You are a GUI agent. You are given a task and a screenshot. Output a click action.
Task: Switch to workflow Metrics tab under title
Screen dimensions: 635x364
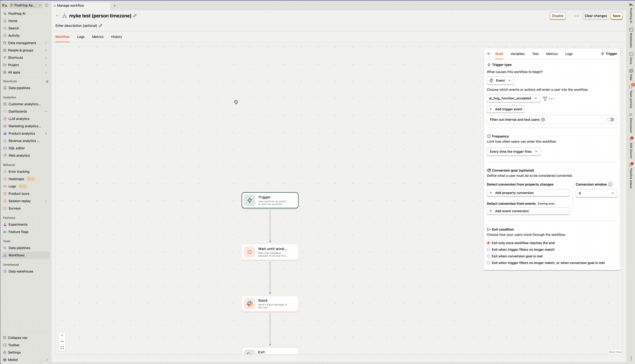pyautogui.click(x=98, y=37)
